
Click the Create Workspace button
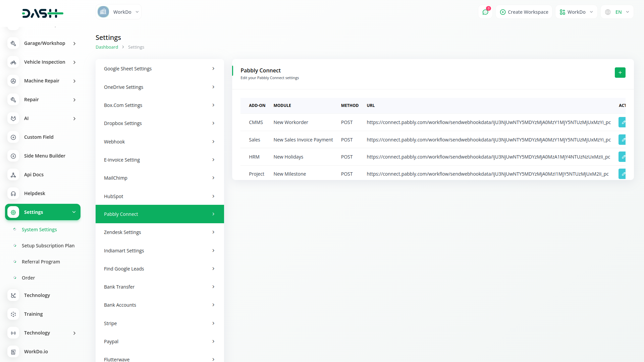(524, 12)
